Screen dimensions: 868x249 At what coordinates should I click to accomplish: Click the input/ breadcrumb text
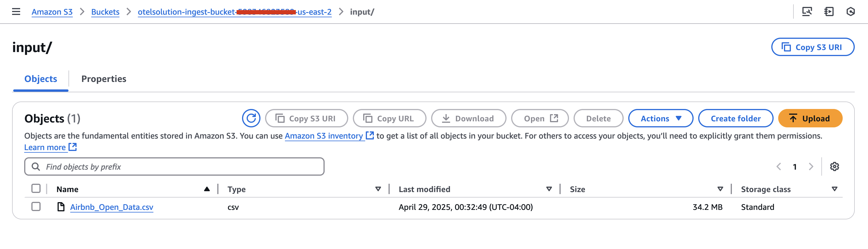coord(362,12)
